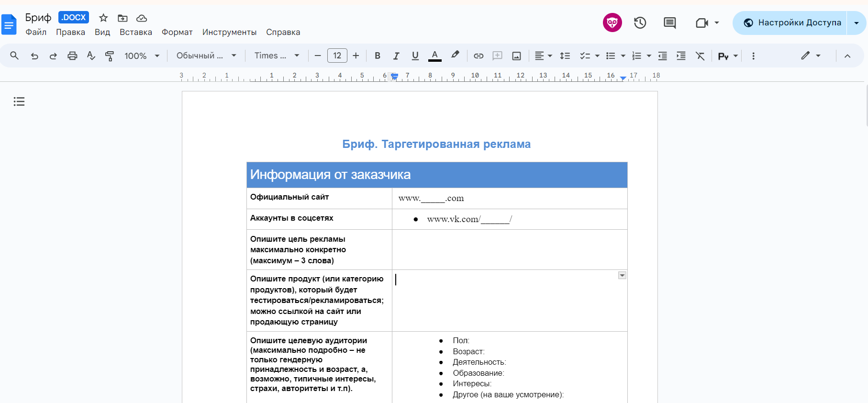Click the right indent marker on ruler
This screenshot has height=403, width=868.
623,78
